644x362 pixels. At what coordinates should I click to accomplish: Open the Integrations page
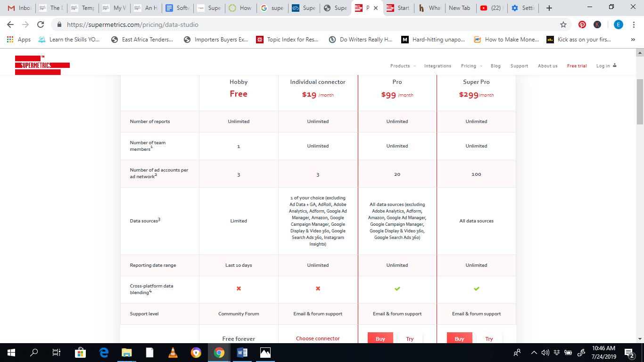438,66
